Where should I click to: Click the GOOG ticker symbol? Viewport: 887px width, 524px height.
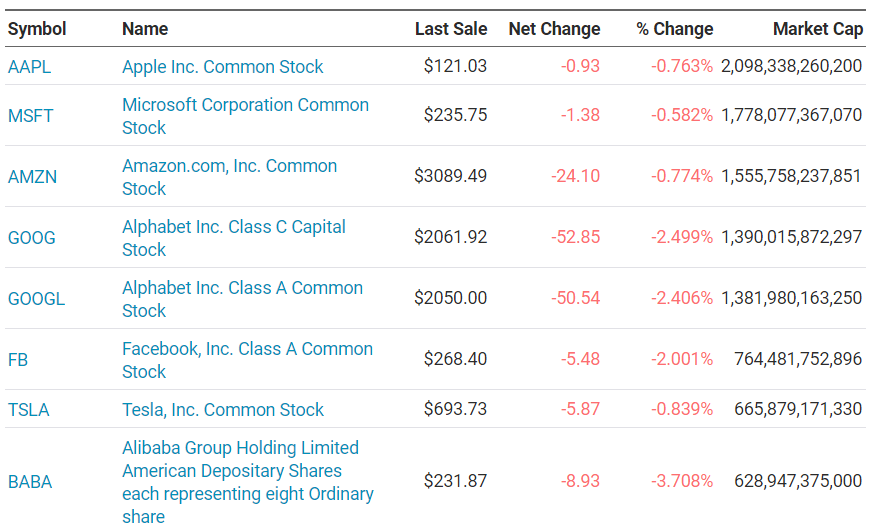[32, 238]
